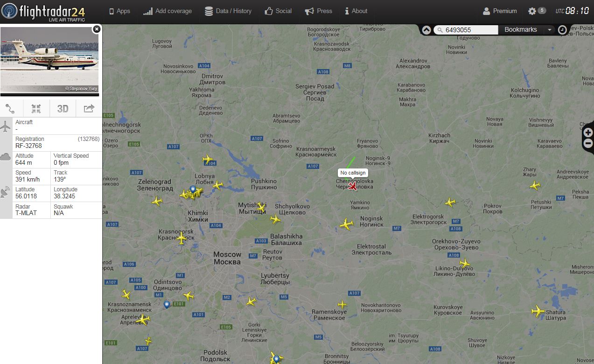Close the aircraft info panel
The width and height of the screenshot is (594, 364).
pyautogui.click(x=97, y=29)
